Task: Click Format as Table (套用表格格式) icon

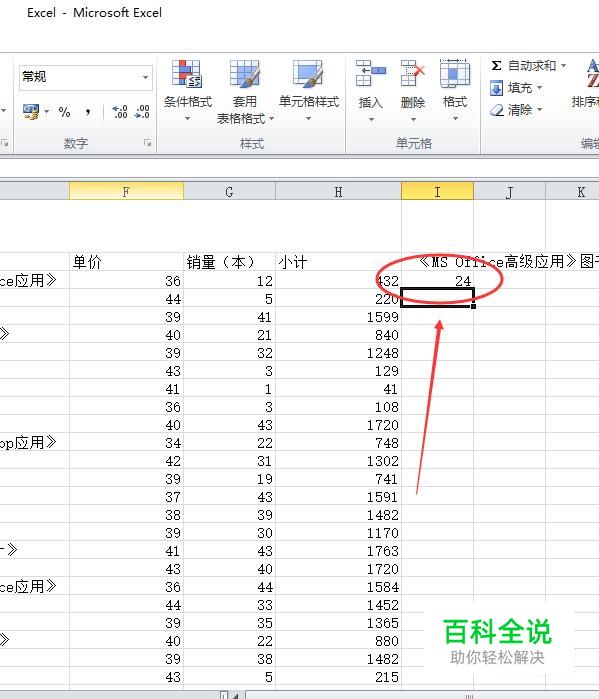Action: (x=244, y=74)
